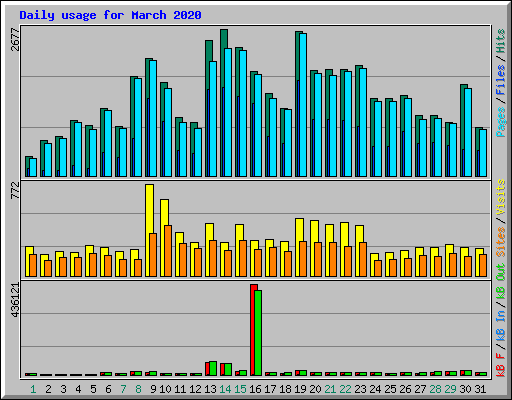Click the Sites legend label

pos(500,242)
